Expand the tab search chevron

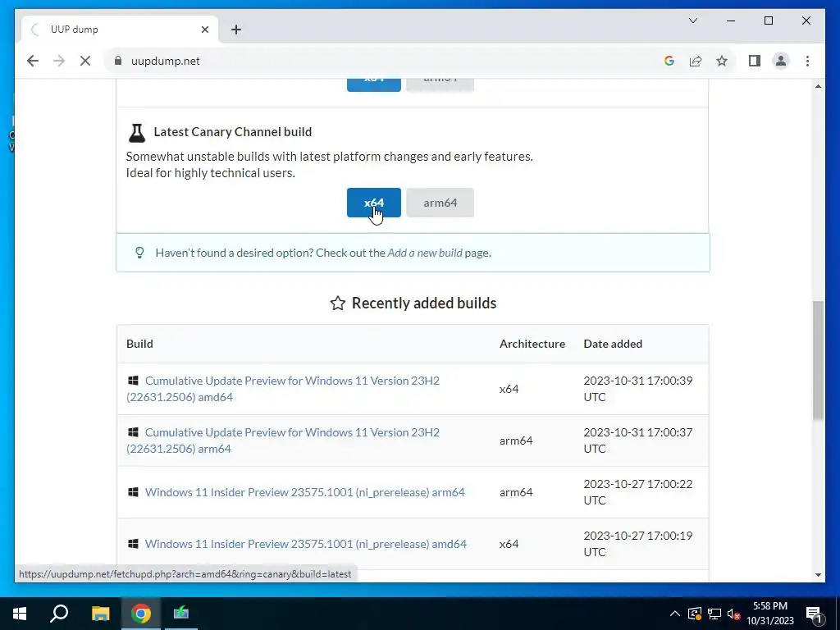point(693,21)
